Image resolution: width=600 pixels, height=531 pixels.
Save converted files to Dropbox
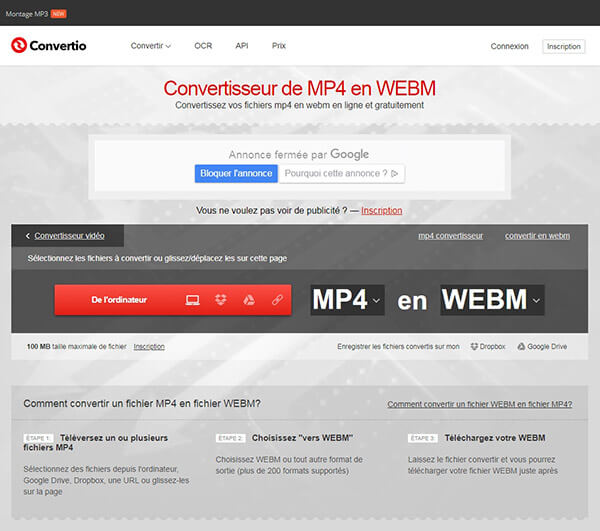click(x=488, y=347)
